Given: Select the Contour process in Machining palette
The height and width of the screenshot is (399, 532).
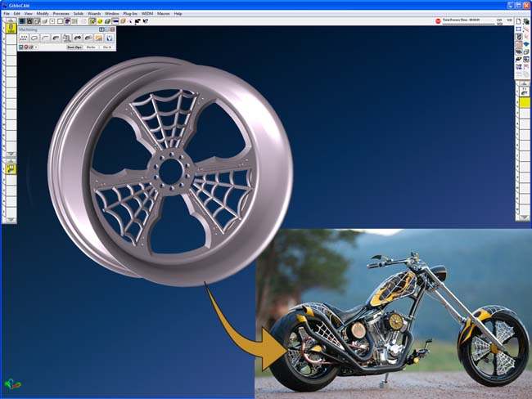Looking at the screenshot, I should click(x=34, y=38).
